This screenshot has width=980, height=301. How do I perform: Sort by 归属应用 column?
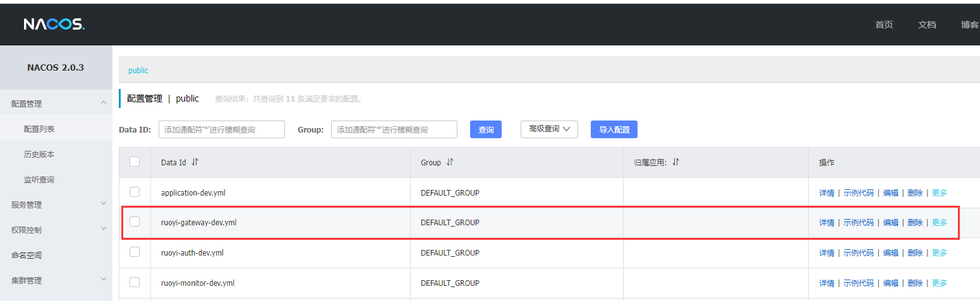click(x=675, y=162)
